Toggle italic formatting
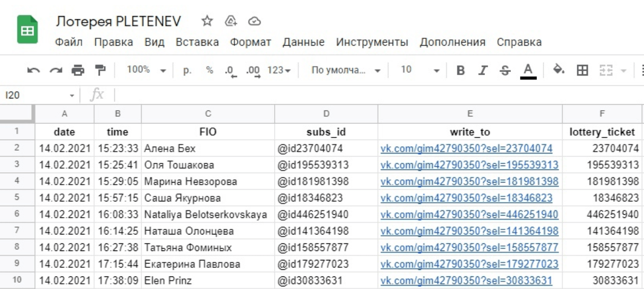This screenshot has height=289, width=644. point(483,70)
